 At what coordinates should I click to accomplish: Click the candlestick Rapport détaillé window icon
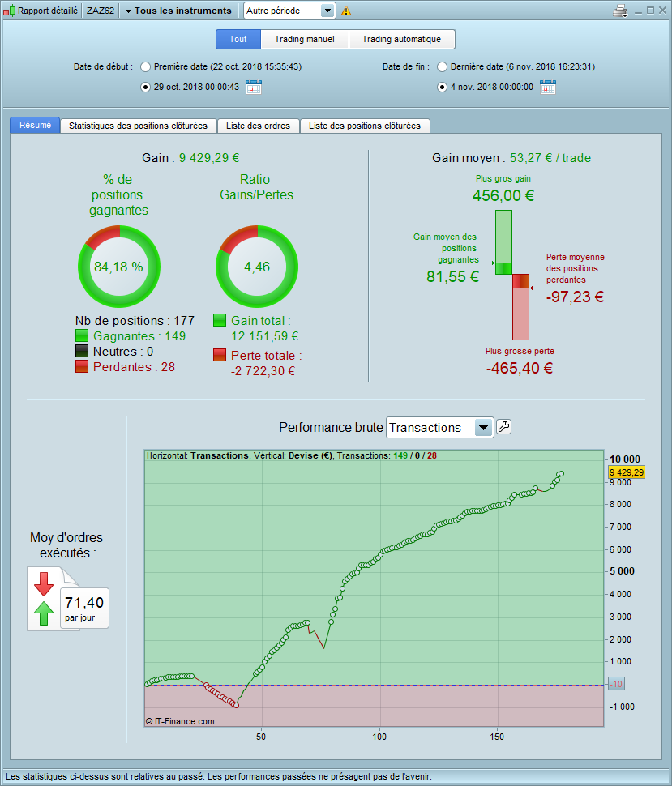(9, 11)
